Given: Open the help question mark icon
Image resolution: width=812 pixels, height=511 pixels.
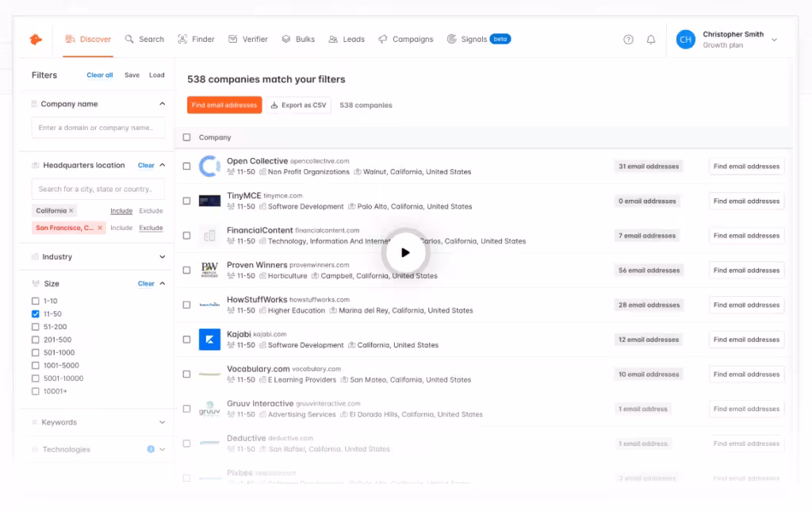Looking at the screenshot, I should pyautogui.click(x=628, y=40).
